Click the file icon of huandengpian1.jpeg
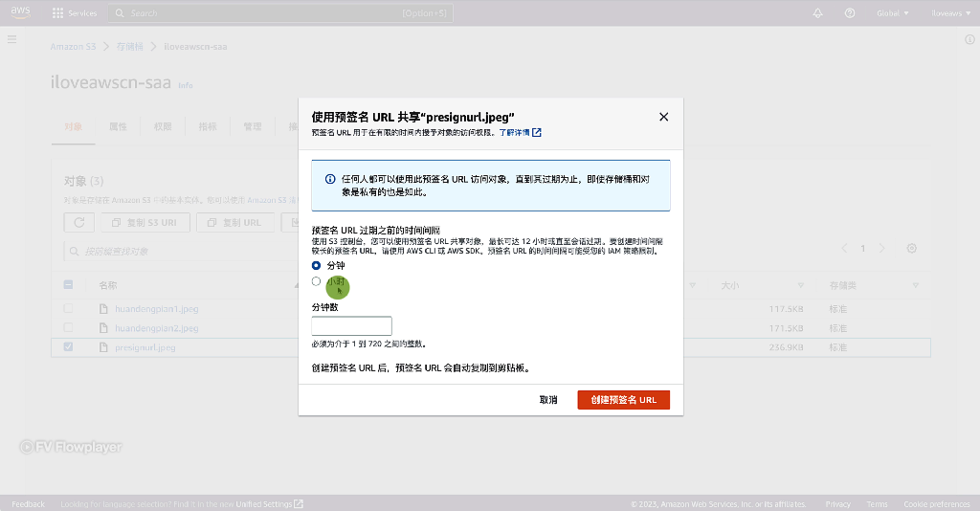The width and height of the screenshot is (980, 511). (x=103, y=308)
